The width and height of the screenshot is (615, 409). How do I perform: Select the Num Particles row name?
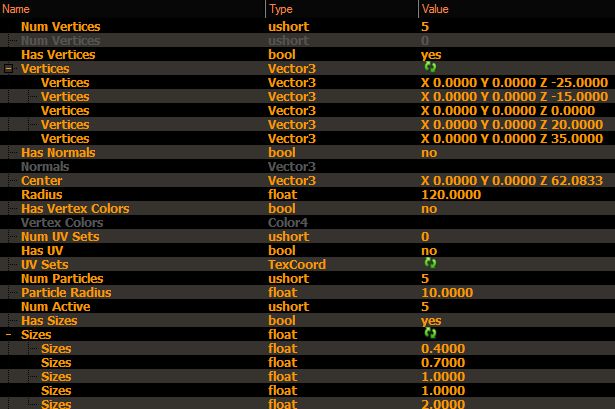coord(62,278)
